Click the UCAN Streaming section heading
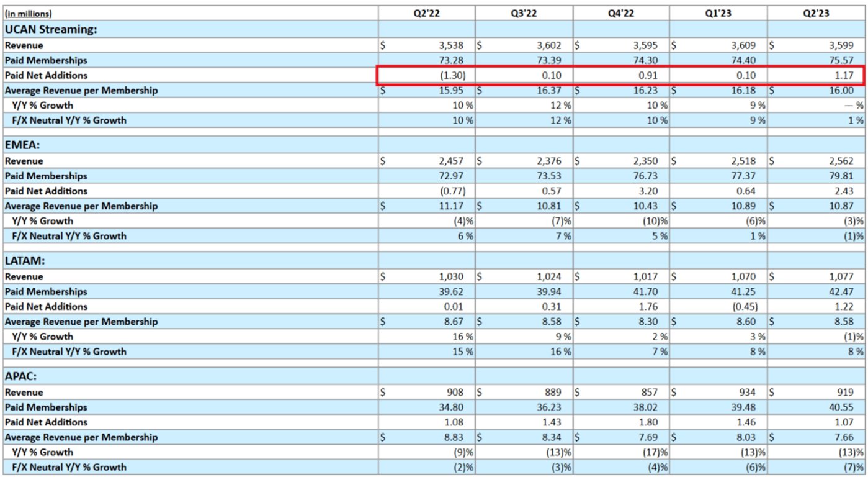This screenshot has width=868, height=477. click(51, 29)
